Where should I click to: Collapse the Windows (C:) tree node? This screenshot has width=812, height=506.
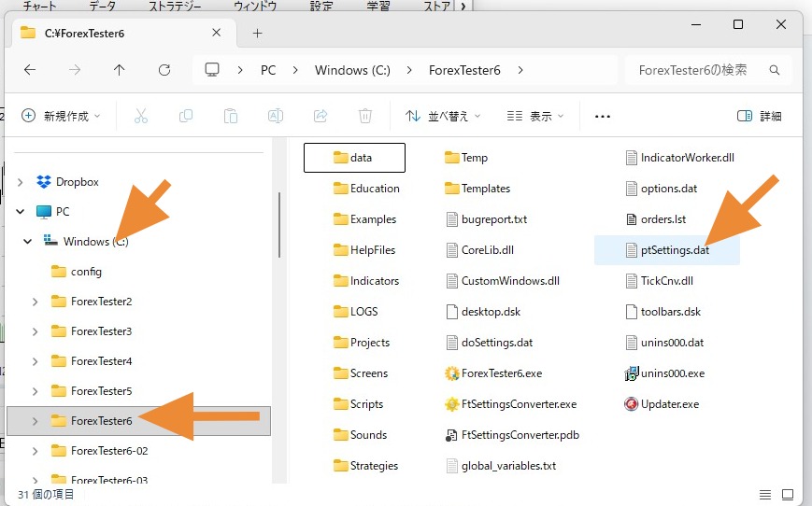(27, 242)
